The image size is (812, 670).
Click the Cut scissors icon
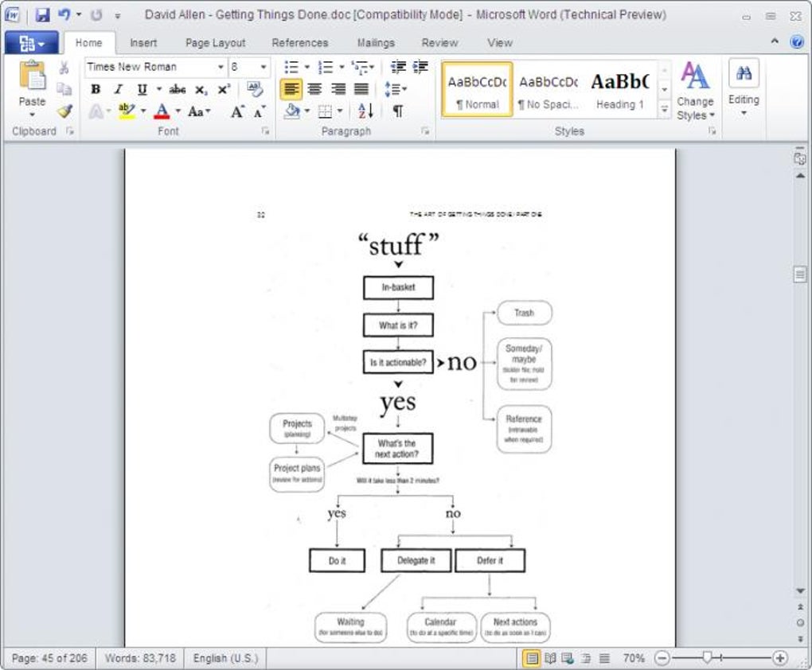pyautogui.click(x=64, y=68)
